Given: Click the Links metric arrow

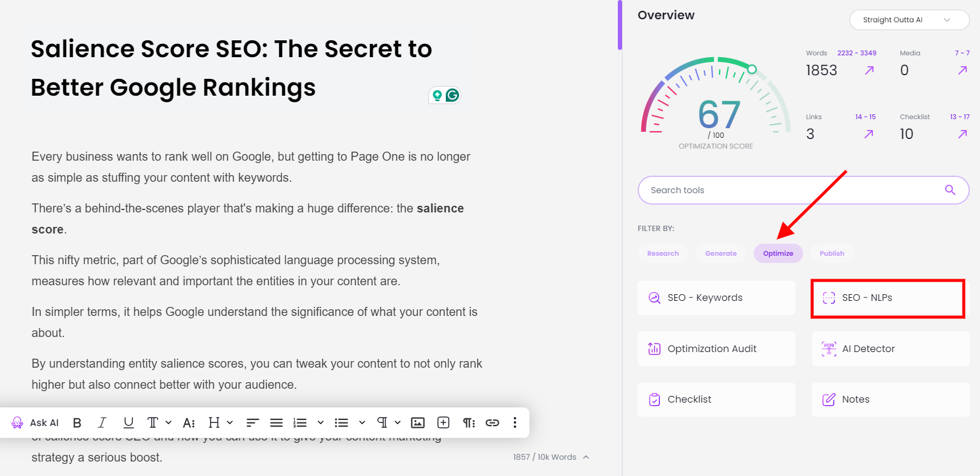Looking at the screenshot, I should 869,134.
